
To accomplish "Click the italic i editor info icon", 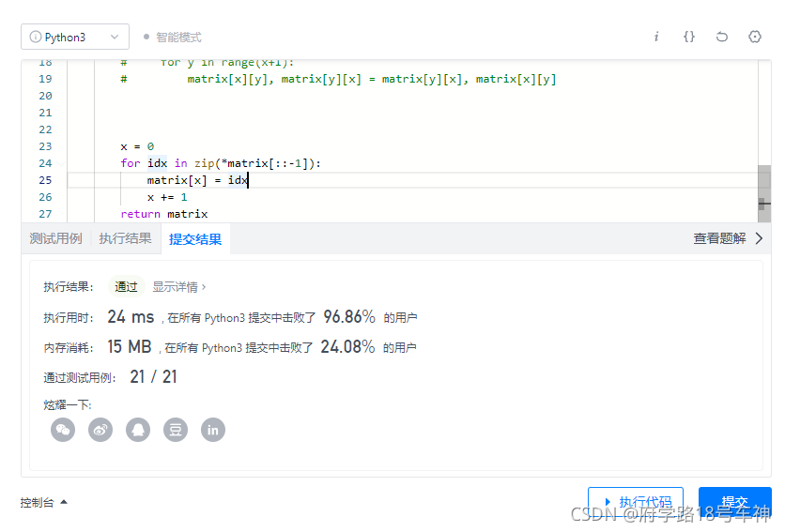I will point(656,37).
